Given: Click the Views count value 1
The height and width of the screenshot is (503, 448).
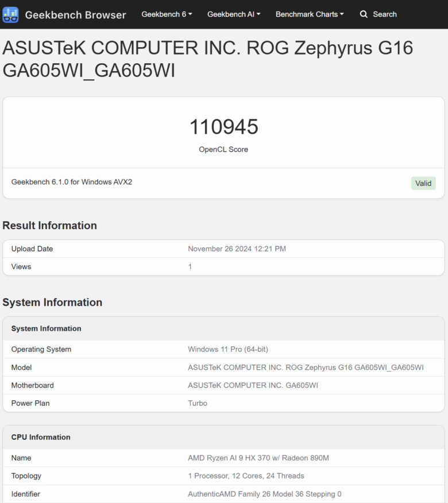Looking at the screenshot, I should (x=190, y=266).
